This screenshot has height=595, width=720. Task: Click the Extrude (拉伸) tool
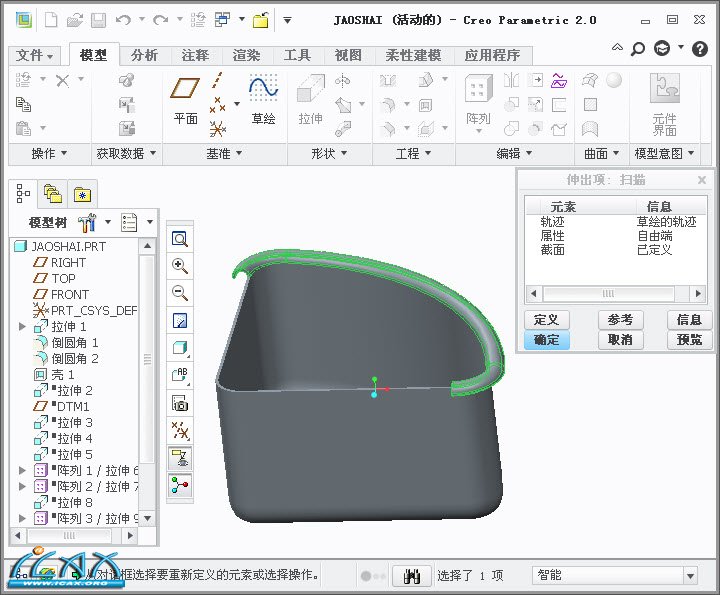(x=311, y=98)
